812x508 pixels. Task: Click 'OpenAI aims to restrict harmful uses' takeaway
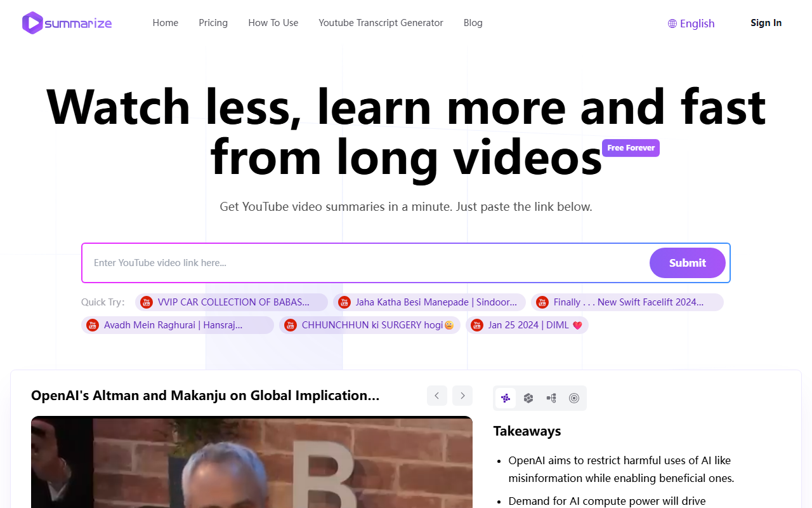[622, 469]
